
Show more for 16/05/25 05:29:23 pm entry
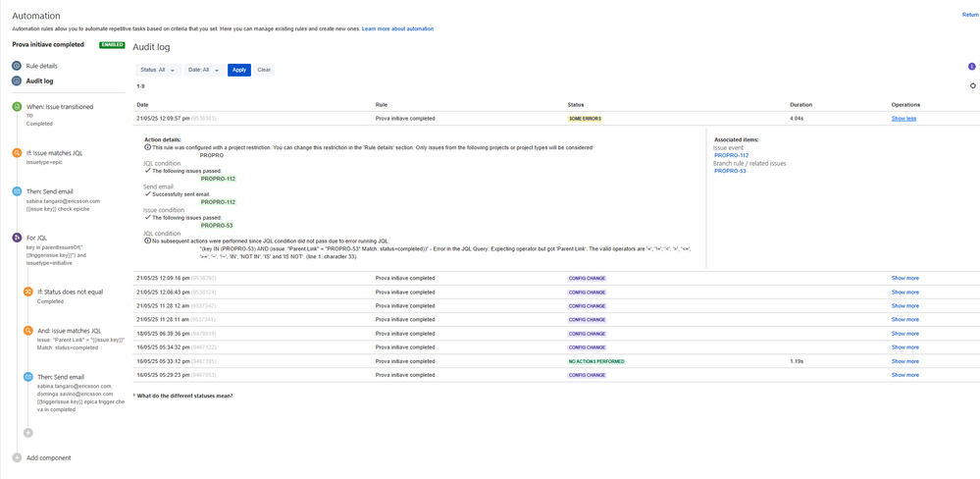click(905, 375)
